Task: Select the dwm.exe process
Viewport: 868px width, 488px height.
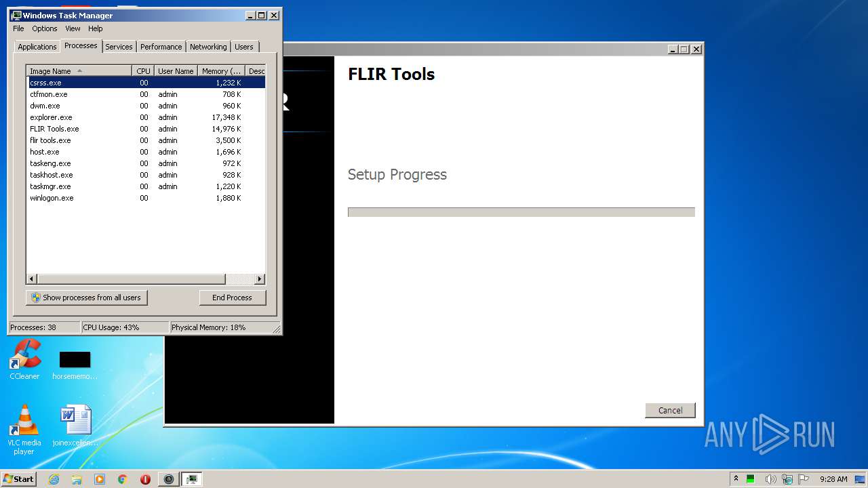Action: coord(146,106)
